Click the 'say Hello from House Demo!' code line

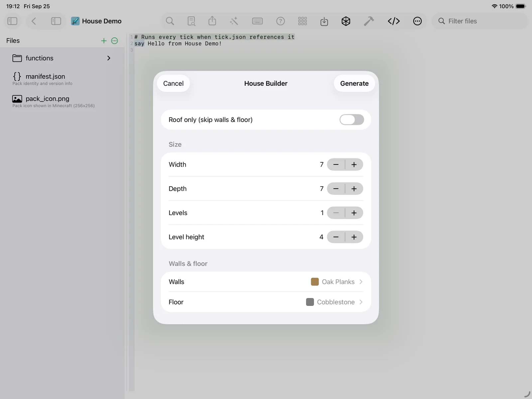178,44
